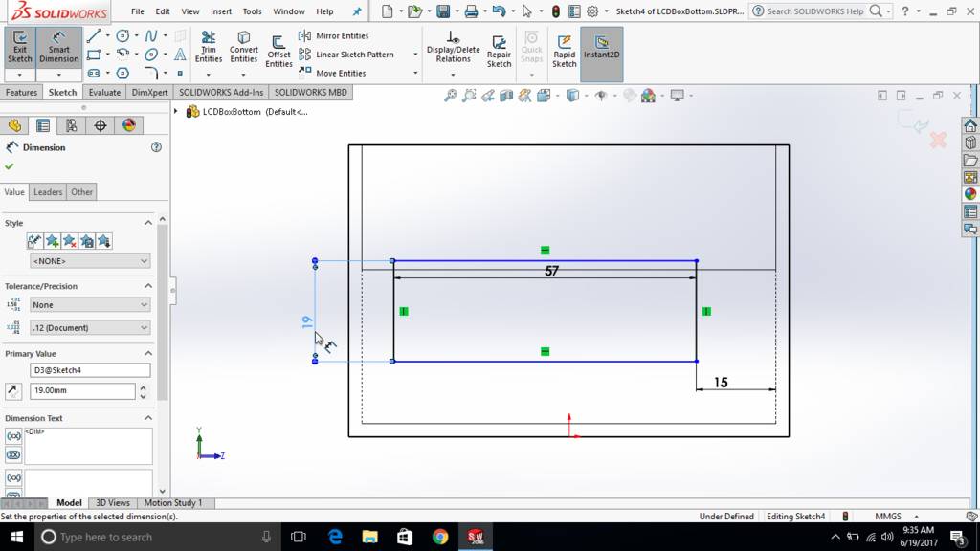Select the 57 dimension in sketch

551,271
